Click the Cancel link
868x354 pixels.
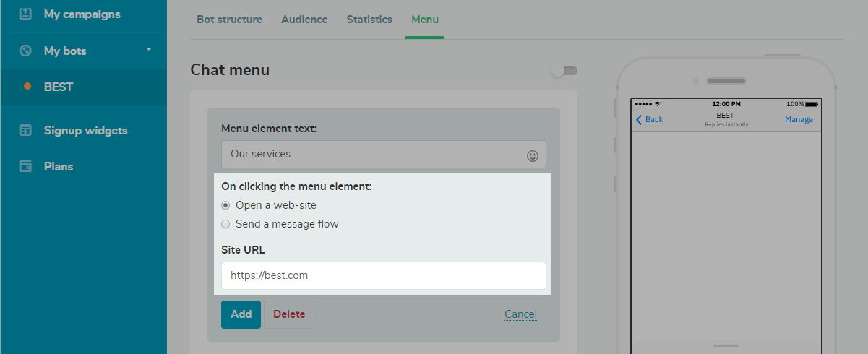(520, 314)
